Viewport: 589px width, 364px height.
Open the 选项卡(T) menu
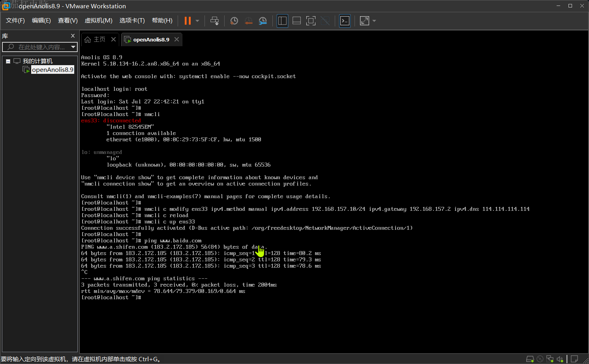[132, 21]
